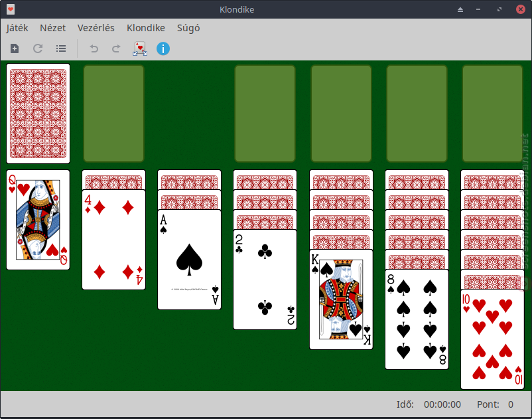Undo the last move
The width and height of the screenshot is (532, 419).
pos(94,48)
